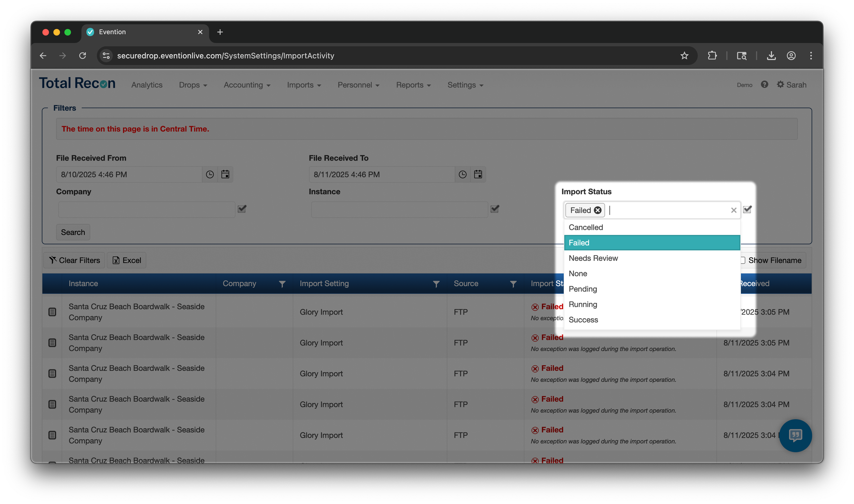Open details icon for first import row
Image resolution: width=854 pixels, height=504 pixels.
tap(52, 312)
